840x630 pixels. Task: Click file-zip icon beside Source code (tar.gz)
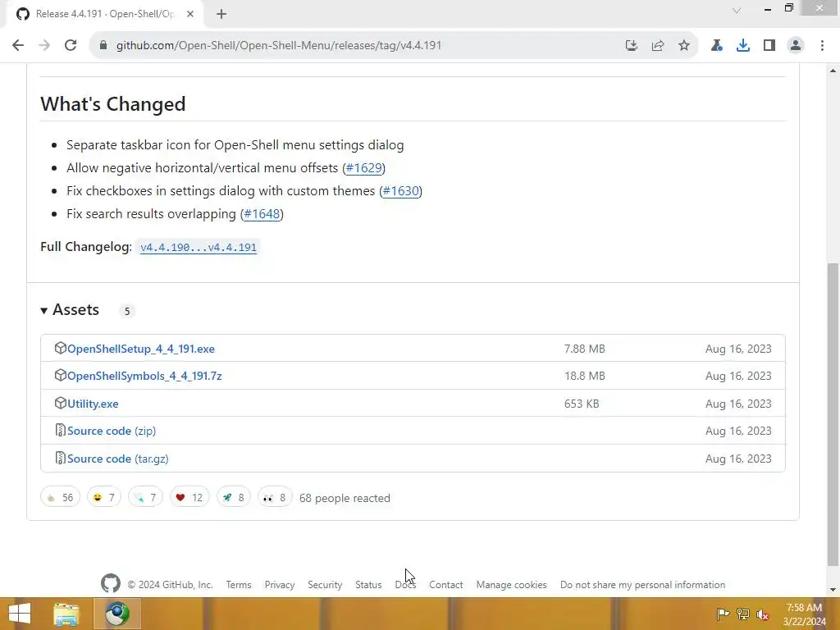(x=60, y=458)
